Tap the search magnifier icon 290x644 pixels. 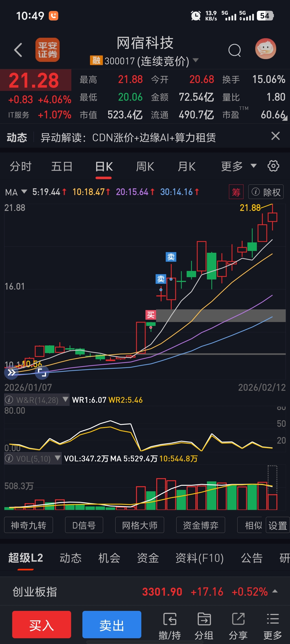tap(235, 50)
